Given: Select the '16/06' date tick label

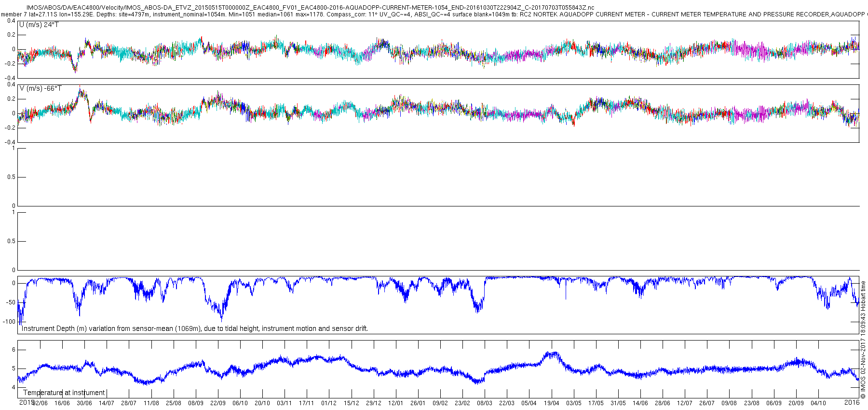Looking at the screenshot, I should point(62,403).
